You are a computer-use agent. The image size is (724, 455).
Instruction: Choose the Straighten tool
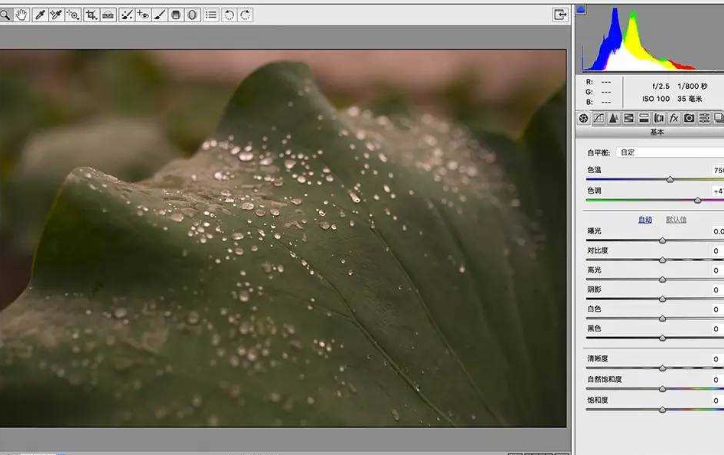(x=108, y=15)
